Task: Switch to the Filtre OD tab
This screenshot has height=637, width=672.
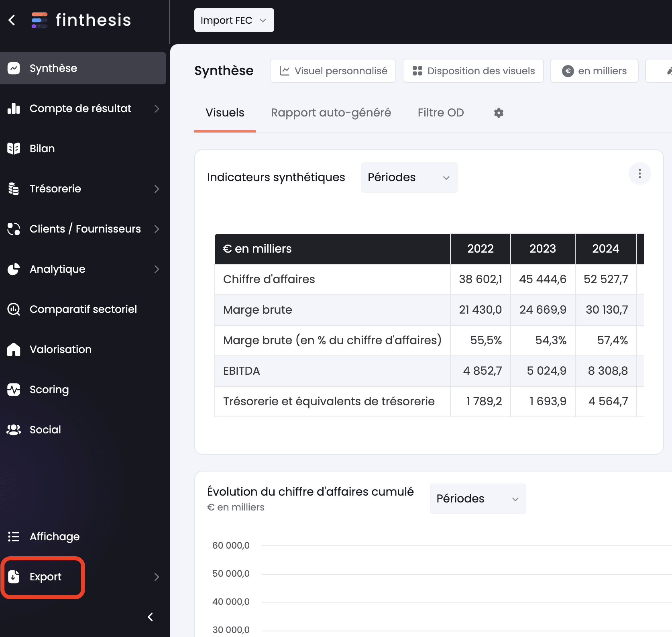Action: 441,113
